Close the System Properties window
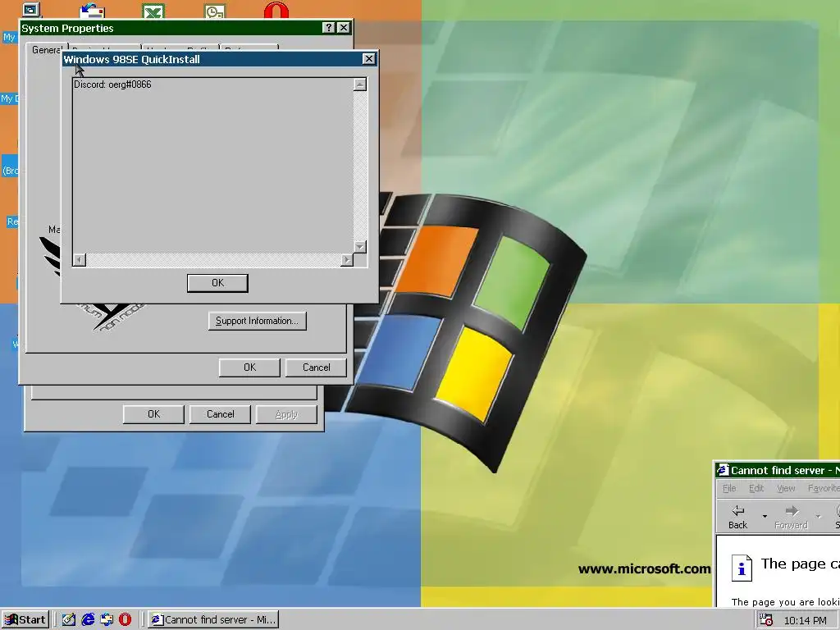 click(x=344, y=28)
